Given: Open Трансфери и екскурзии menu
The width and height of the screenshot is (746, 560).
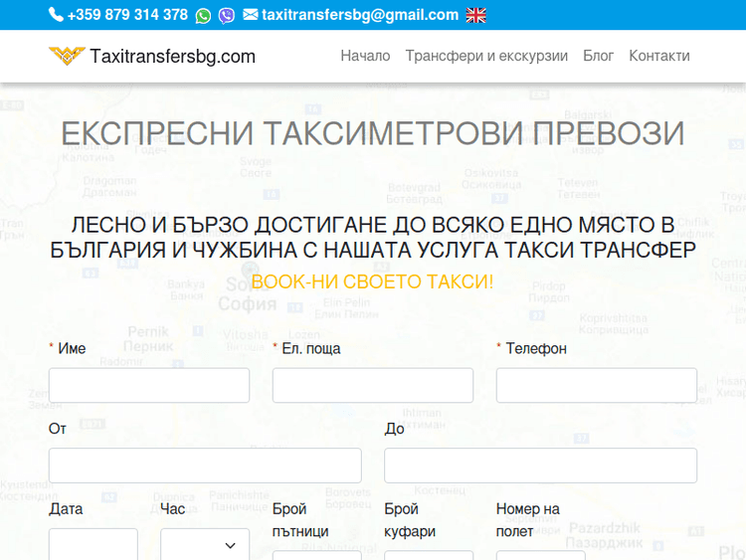Looking at the screenshot, I should click(486, 56).
